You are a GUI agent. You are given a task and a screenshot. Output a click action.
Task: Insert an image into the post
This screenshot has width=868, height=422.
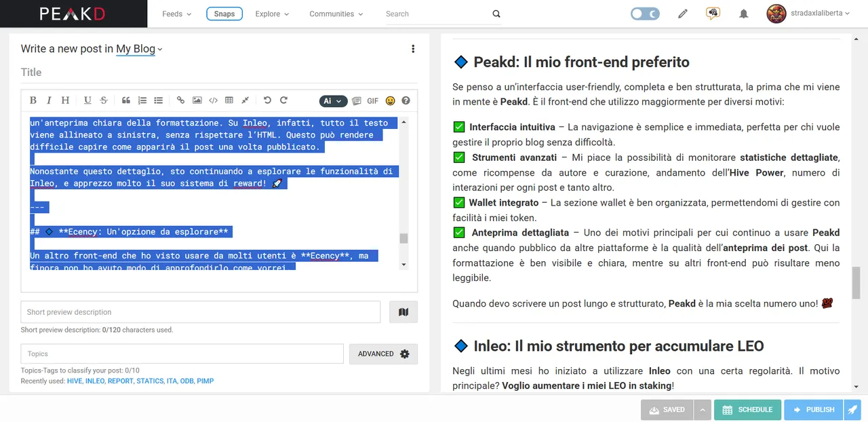click(197, 100)
